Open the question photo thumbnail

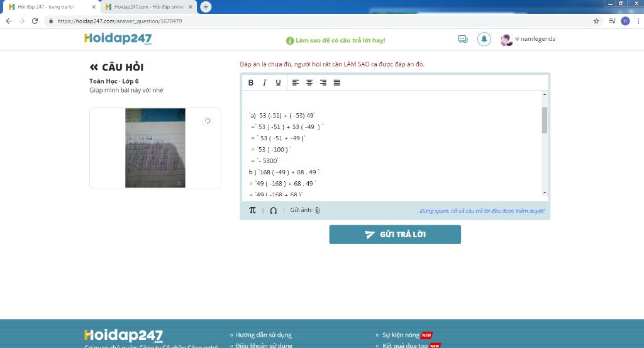tap(155, 148)
